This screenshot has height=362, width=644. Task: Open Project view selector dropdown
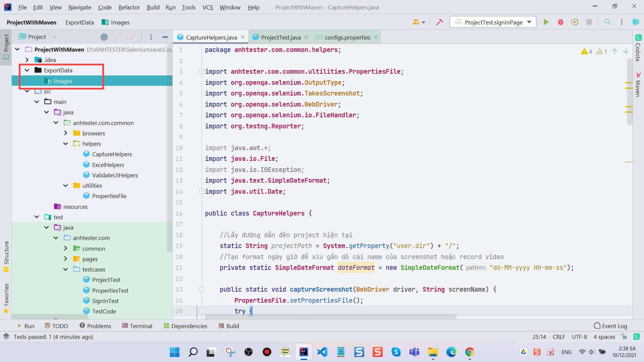click(x=37, y=37)
